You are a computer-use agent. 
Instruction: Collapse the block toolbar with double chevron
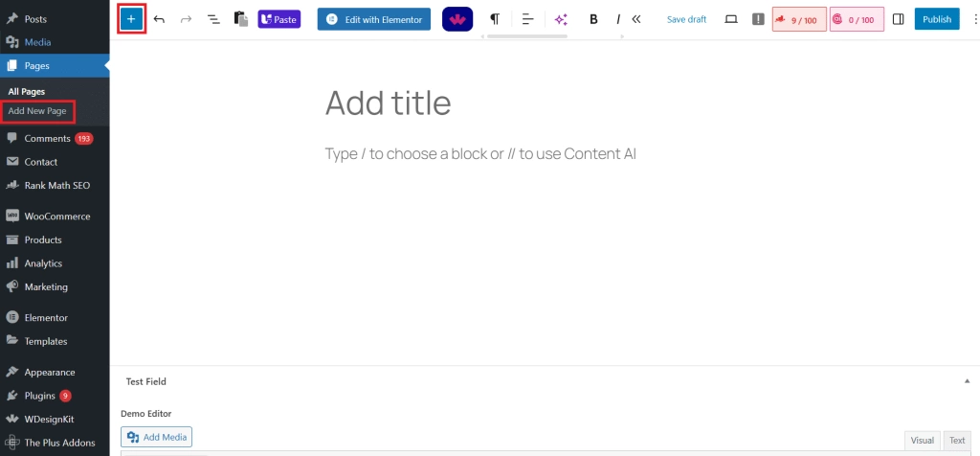(636, 19)
